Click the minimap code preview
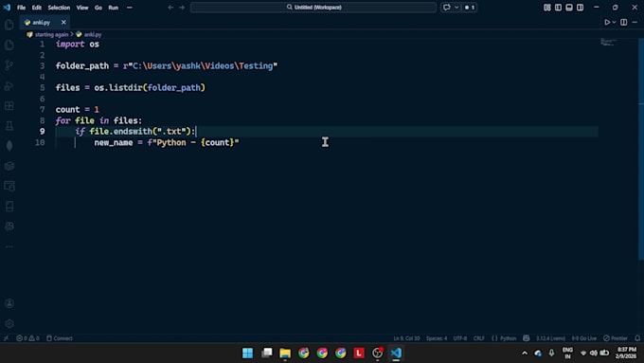The image size is (644, 363). point(609,42)
